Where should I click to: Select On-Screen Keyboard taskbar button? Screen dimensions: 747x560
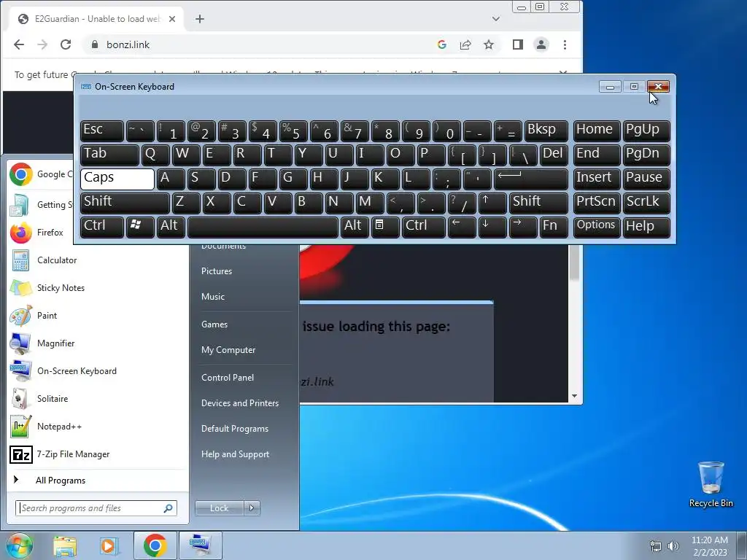200,545
